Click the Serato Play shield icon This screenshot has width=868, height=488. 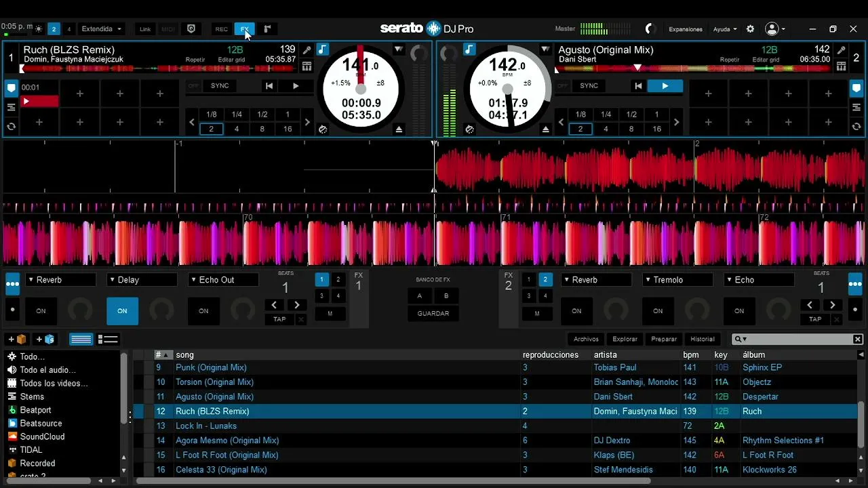tap(191, 29)
